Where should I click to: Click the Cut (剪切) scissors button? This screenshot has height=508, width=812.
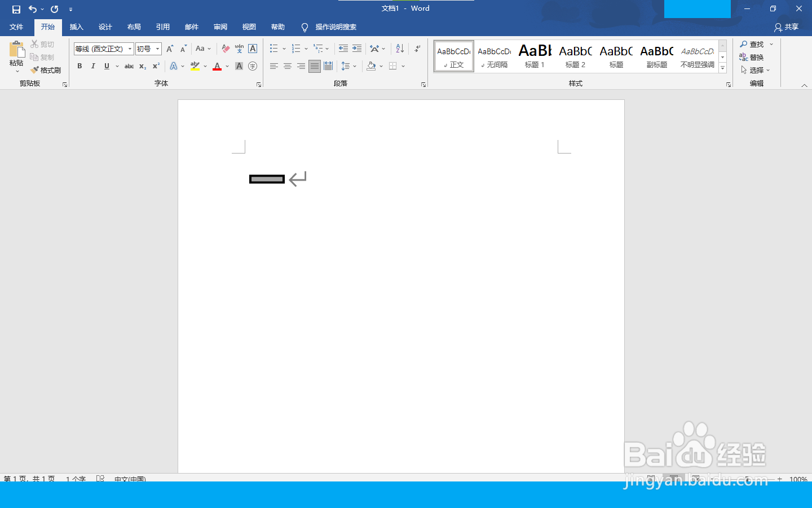click(x=42, y=44)
